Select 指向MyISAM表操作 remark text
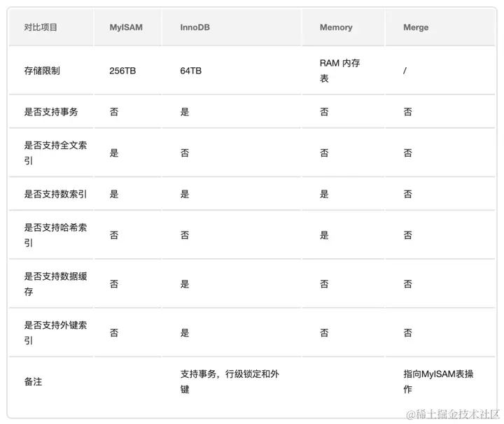Viewport: 504px width, 424px height. (438, 381)
